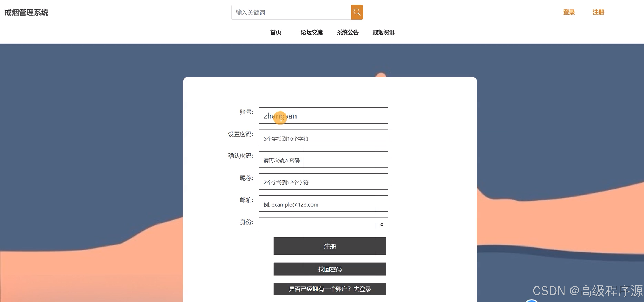Expand the 身份 select box

[x=317, y=225]
